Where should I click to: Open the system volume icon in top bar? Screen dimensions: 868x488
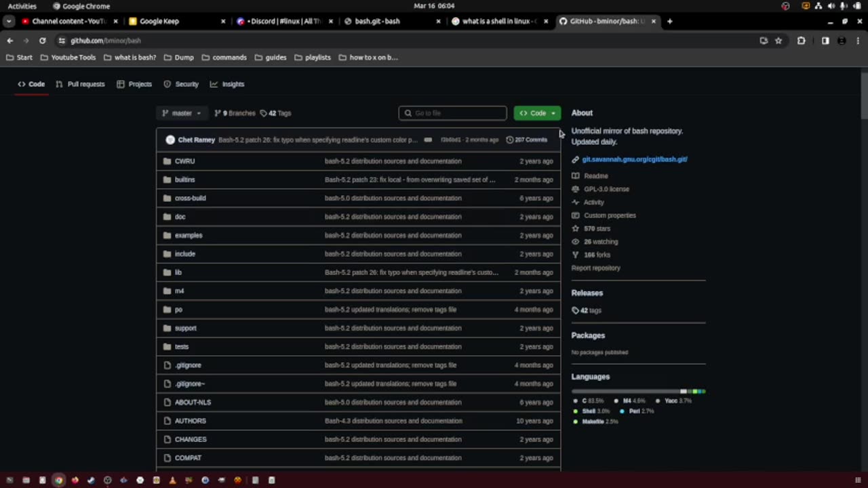tap(831, 6)
